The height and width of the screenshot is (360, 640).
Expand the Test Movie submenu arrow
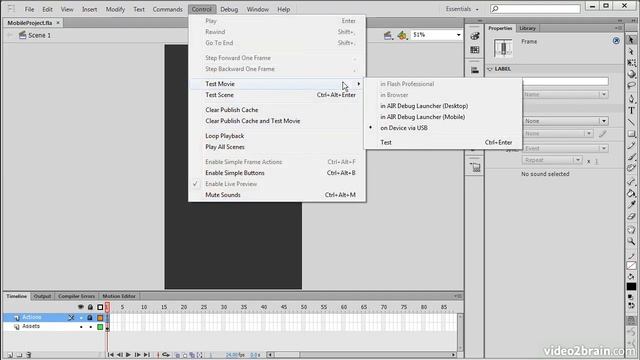pyautogui.click(x=358, y=84)
